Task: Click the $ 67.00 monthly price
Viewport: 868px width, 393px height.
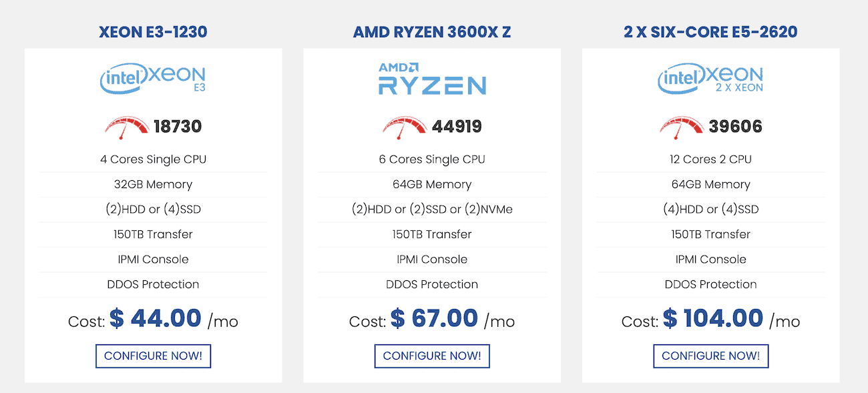Action: tap(434, 318)
